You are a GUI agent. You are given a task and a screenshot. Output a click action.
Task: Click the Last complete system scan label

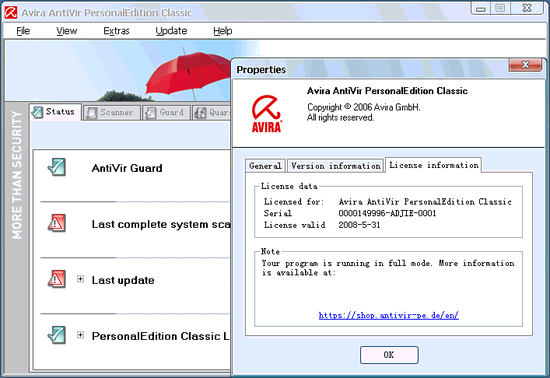(x=161, y=224)
